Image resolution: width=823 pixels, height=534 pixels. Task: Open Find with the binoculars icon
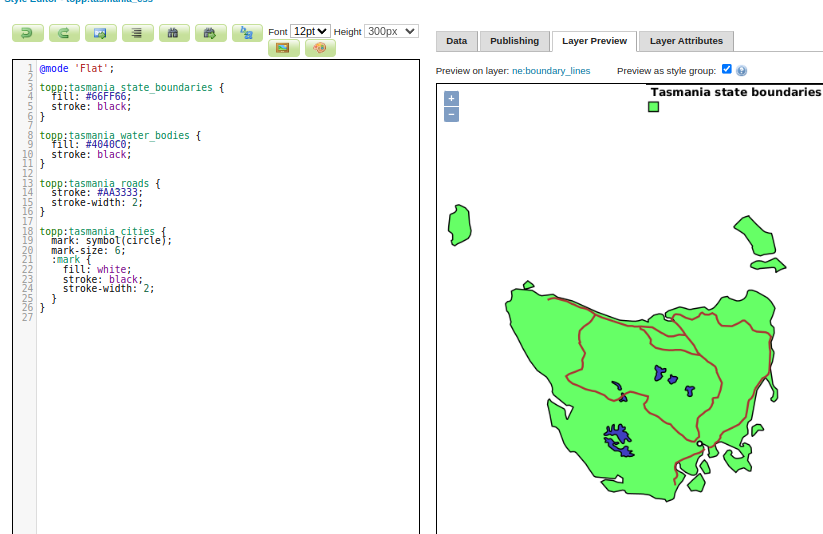tap(174, 33)
